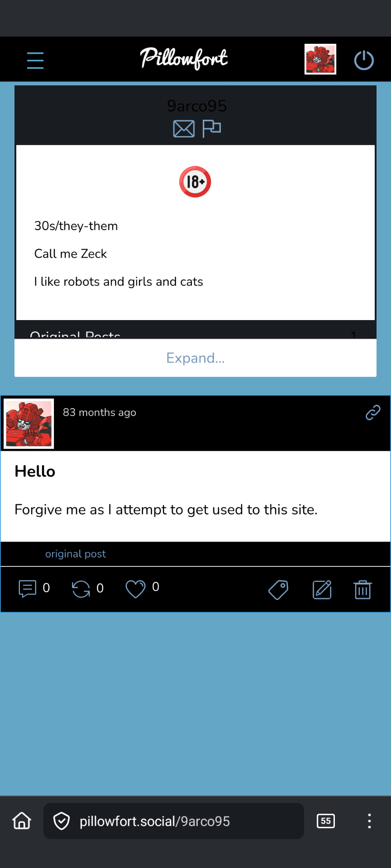Click the power logout icon

(x=364, y=60)
